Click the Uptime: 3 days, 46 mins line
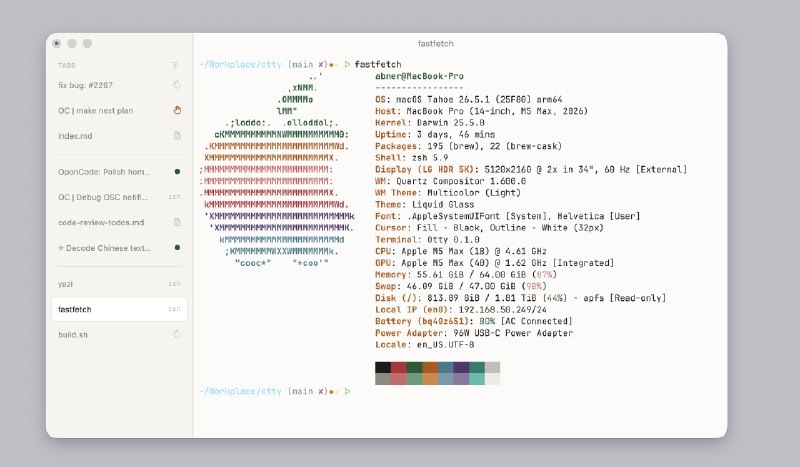Image resolution: width=800 pixels, height=467 pixels. pyautogui.click(x=435, y=135)
